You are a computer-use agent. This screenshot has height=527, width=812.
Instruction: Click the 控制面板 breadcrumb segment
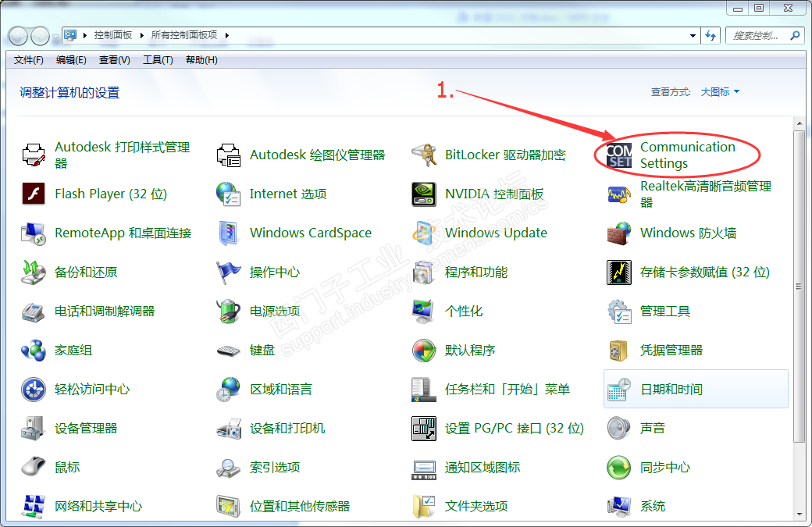point(113,35)
